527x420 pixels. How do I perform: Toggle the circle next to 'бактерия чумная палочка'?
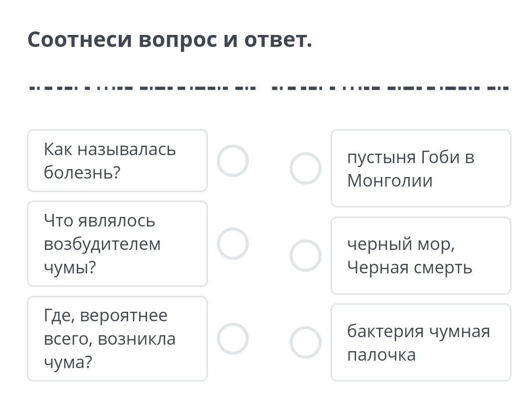click(x=305, y=343)
